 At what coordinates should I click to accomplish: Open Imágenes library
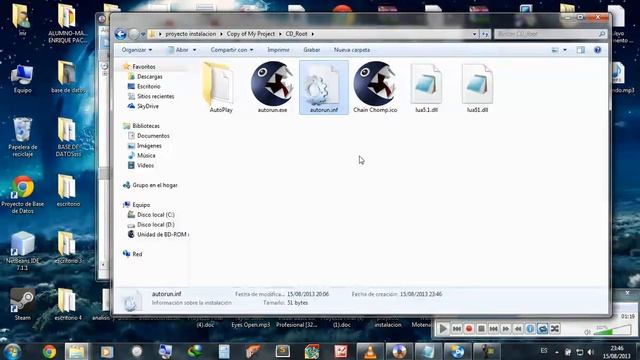pyautogui.click(x=149, y=146)
